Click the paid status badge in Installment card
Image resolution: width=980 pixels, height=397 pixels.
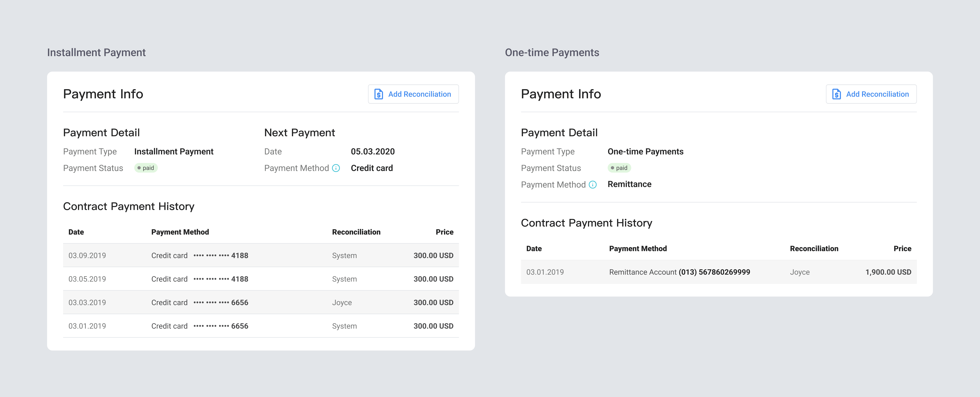tap(146, 168)
